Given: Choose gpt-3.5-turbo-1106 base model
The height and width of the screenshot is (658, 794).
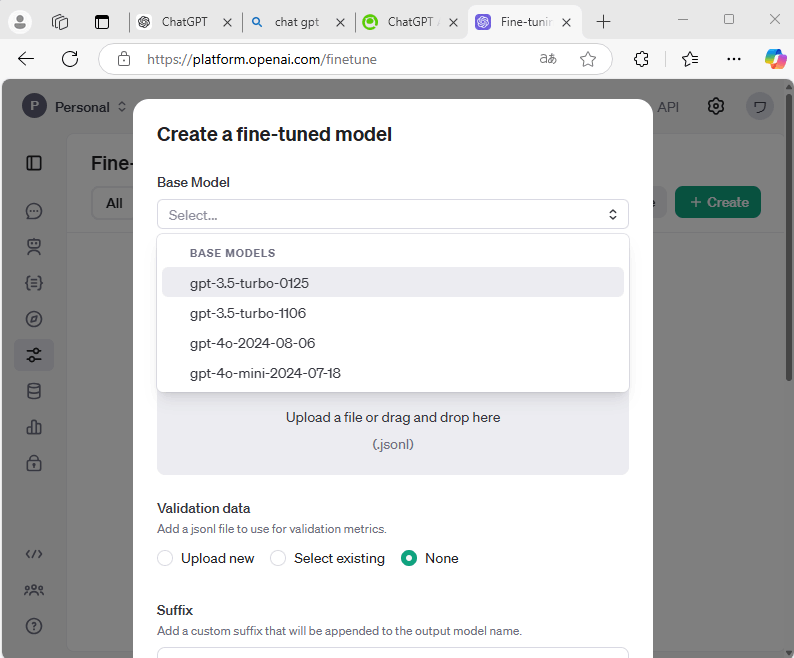Looking at the screenshot, I should [x=393, y=313].
